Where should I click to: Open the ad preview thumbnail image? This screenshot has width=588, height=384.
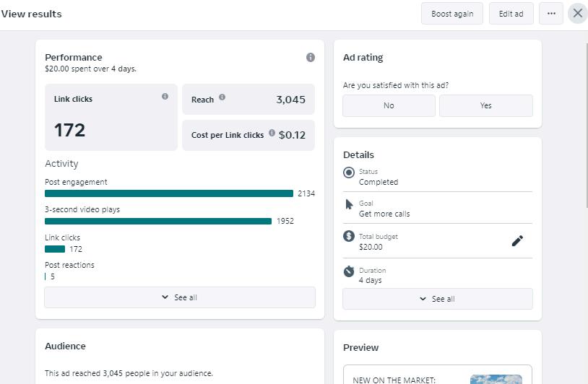[496, 379]
